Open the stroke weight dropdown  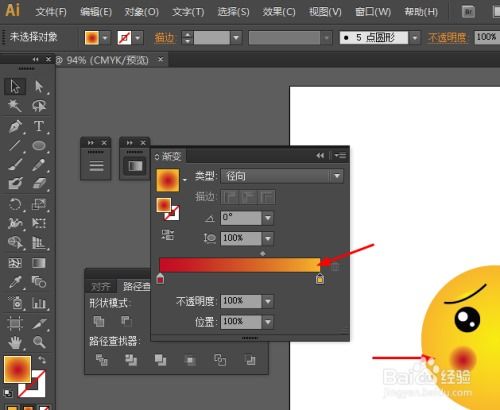(x=236, y=38)
